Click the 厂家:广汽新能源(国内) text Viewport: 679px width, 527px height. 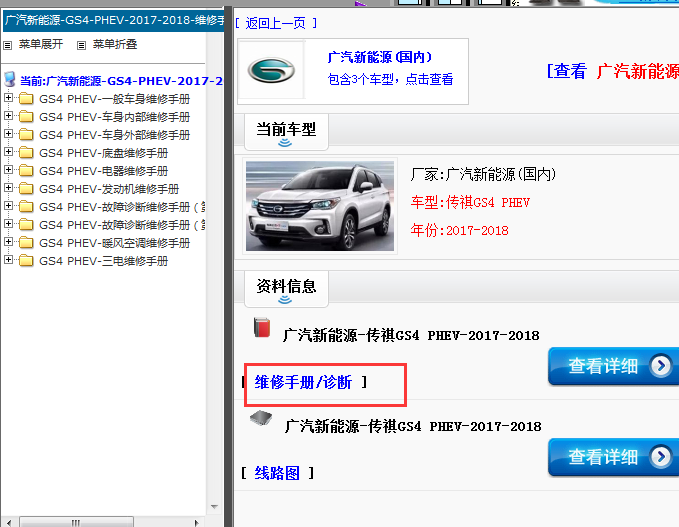tap(483, 174)
